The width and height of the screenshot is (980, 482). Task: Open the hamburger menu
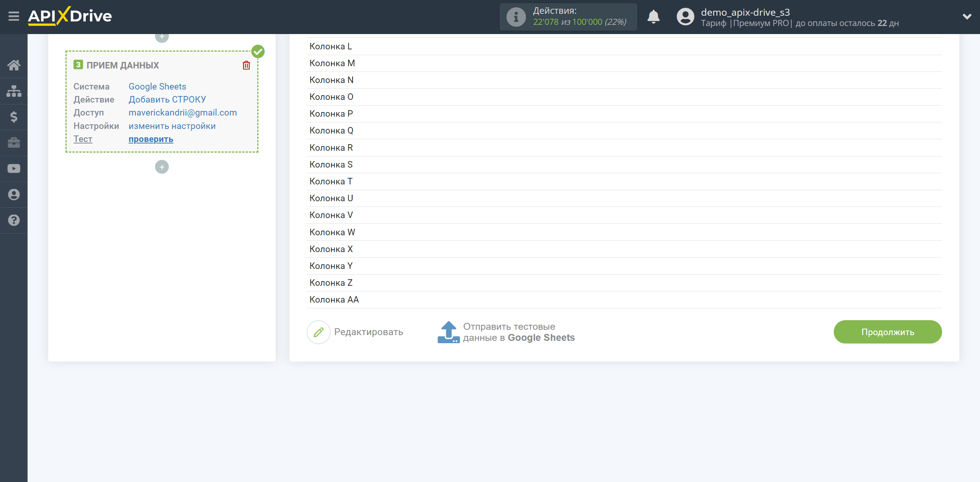pyautogui.click(x=14, y=16)
